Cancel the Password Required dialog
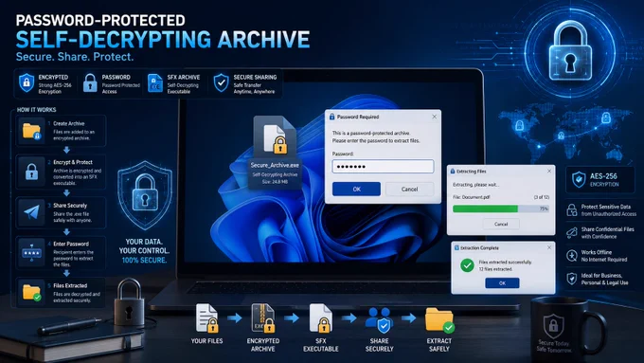 [409, 190]
